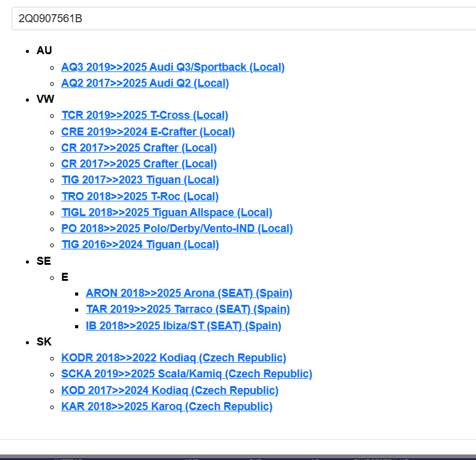Viewport: 476px width, 460px height.
Task: Click the part number search field
Action: pos(243,18)
